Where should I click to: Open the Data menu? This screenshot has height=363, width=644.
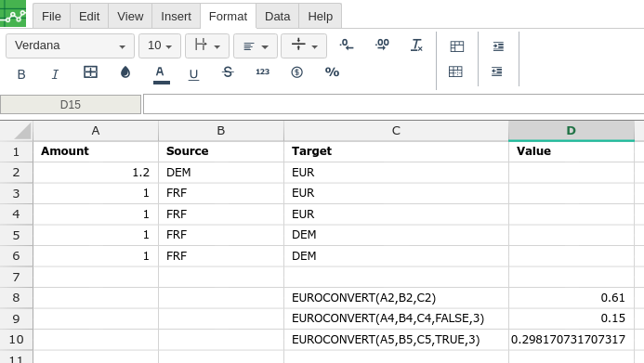[277, 17]
